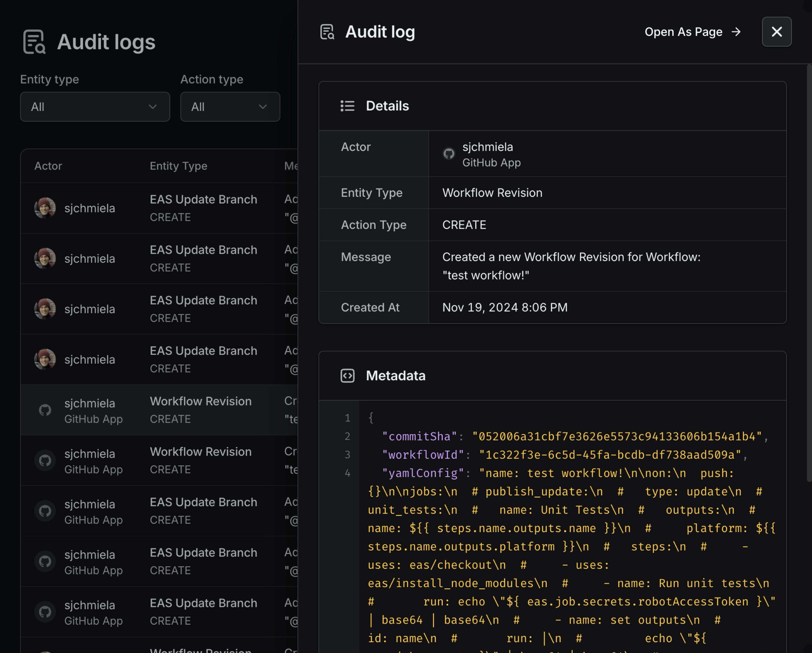Open the Entity type dropdown
The height and width of the screenshot is (653, 812).
click(x=95, y=107)
